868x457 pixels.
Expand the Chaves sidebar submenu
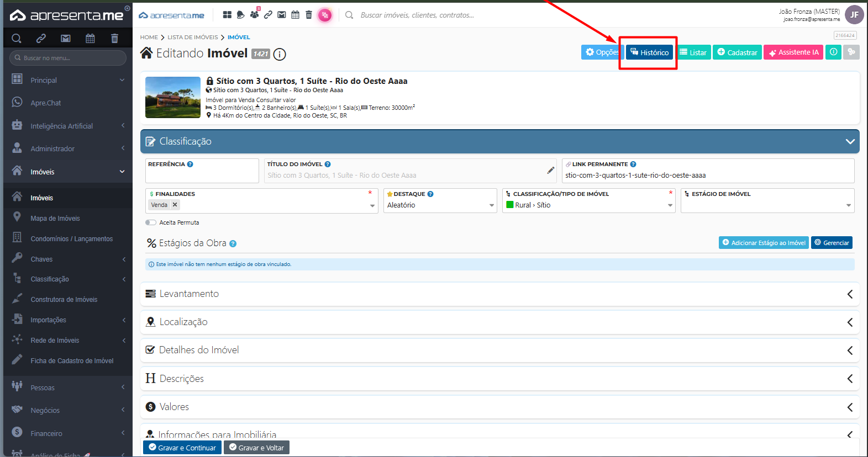[x=68, y=259]
